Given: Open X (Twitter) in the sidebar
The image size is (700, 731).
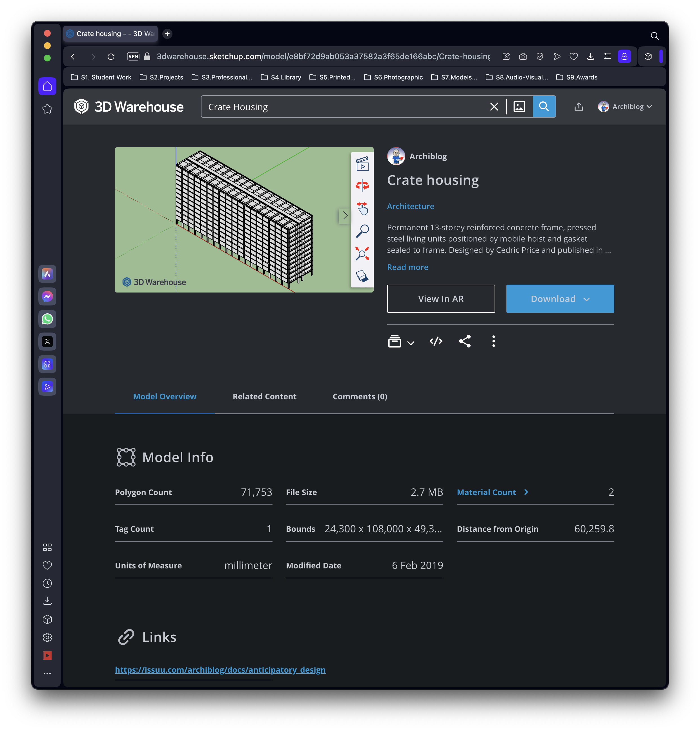Looking at the screenshot, I should pos(47,341).
